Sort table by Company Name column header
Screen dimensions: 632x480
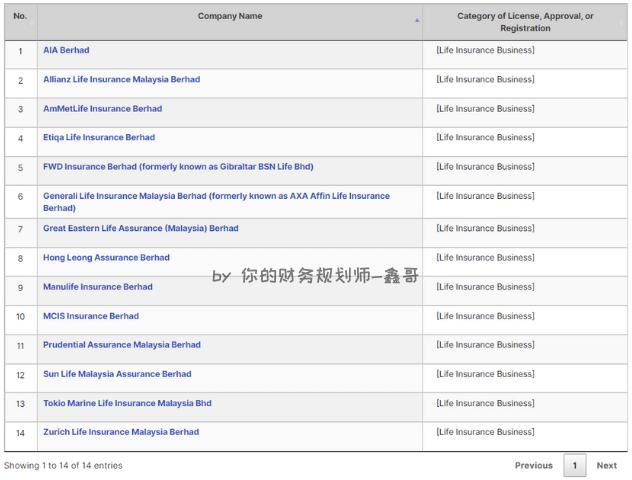pyautogui.click(x=230, y=22)
